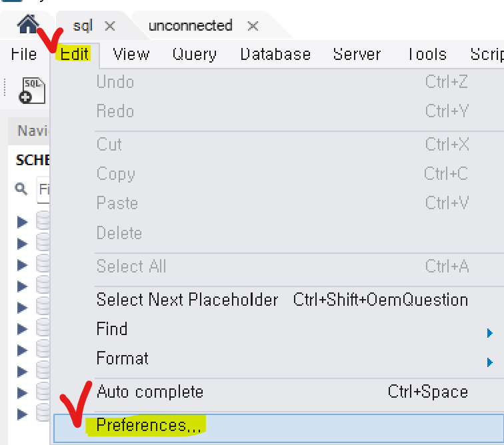
Task: Open the Server menu
Action: [357, 55]
